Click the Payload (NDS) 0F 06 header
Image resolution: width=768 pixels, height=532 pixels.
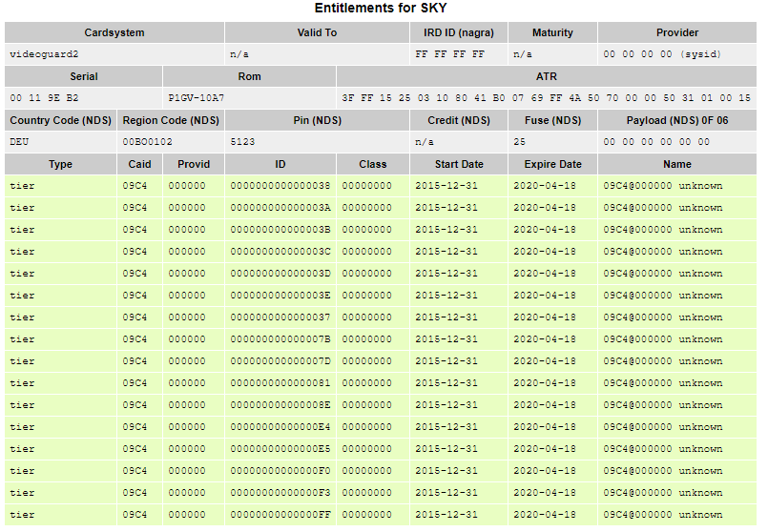pos(677,120)
